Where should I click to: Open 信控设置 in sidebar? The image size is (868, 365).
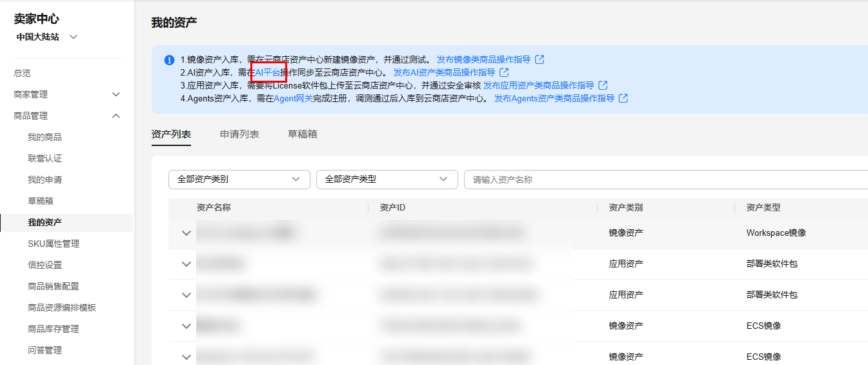coord(45,265)
